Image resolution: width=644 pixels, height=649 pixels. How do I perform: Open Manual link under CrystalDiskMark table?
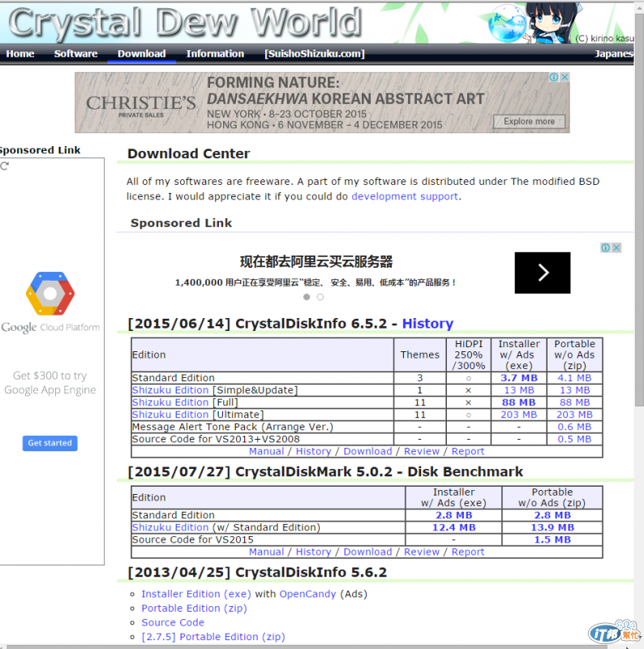(x=266, y=552)
